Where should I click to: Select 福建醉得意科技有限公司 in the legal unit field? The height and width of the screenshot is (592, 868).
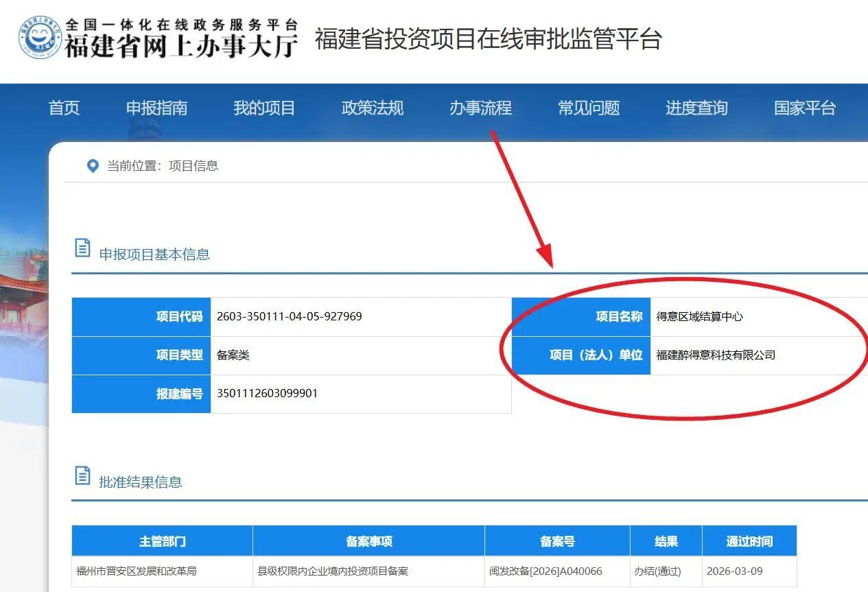pyautogui.click(x=716, y=355)
